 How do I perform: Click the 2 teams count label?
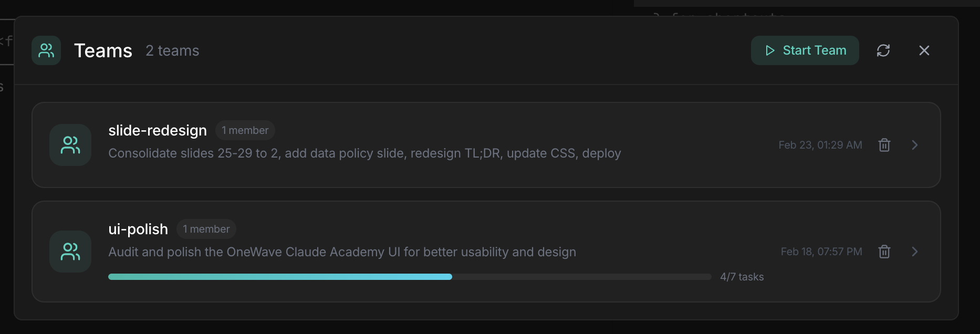coord(172,50)
